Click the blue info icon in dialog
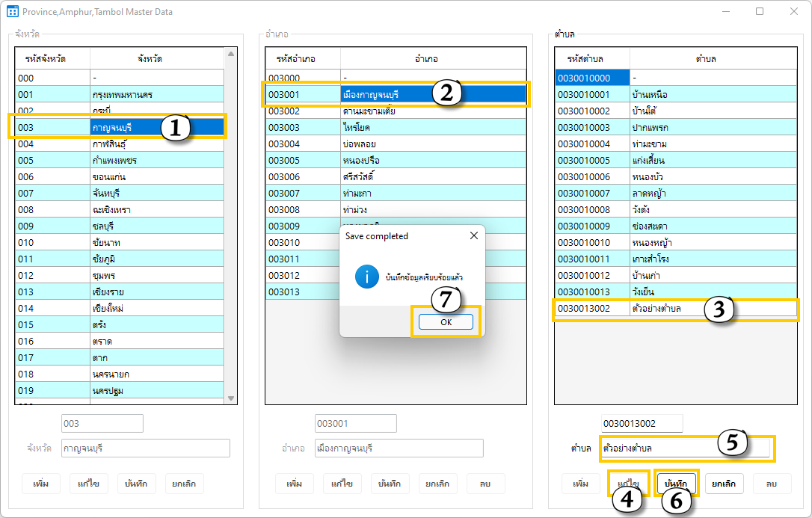Image resolution: width=812 pixels, height=518 pixels. 366,277
